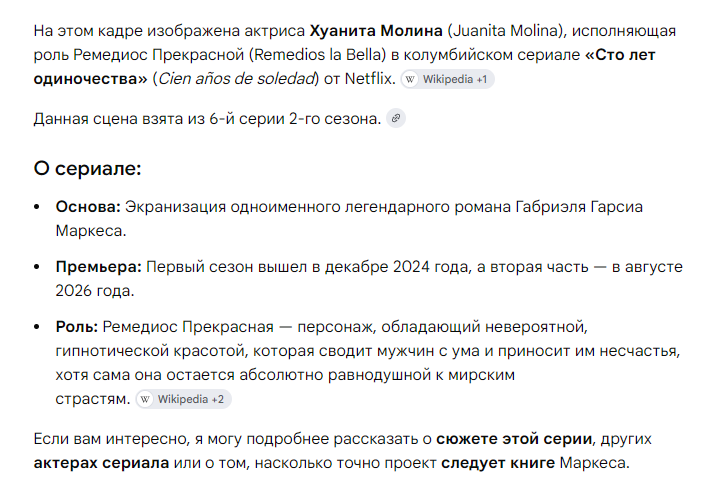Click the bold label 'Основа:'

coord(88,207)
